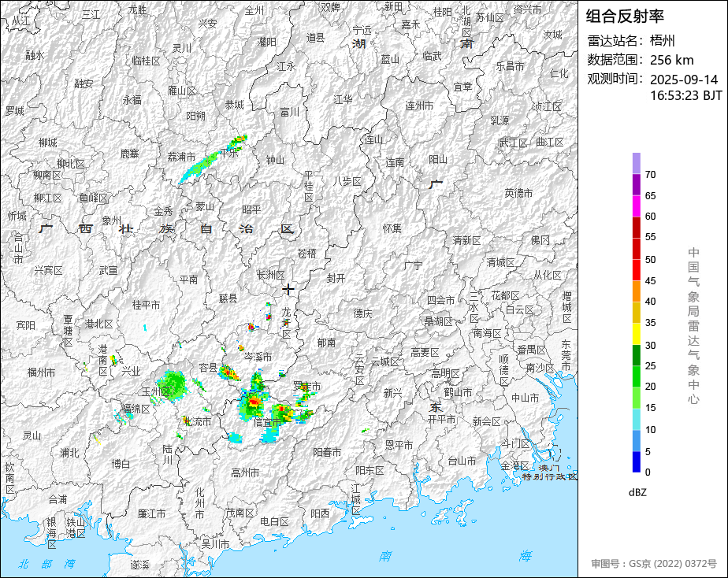Click the 钟山 map label
The image size is (728, 578).
pos(275,160)
